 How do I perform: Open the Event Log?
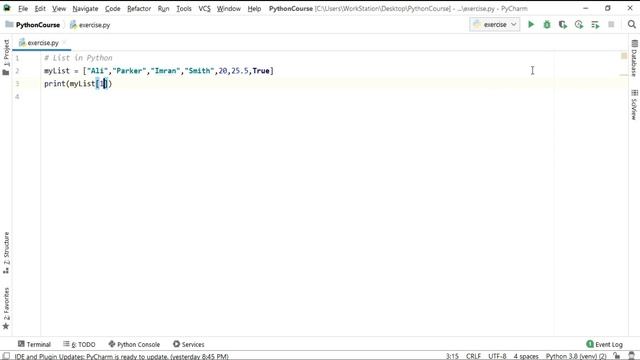click(x=604, y=344)
